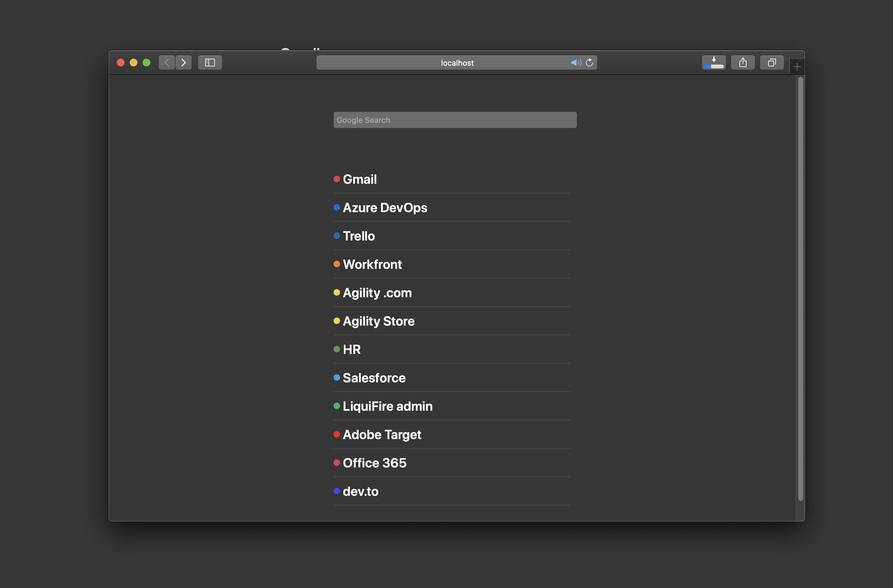
Task: Toggle the Safari sidebar
Action: click(x=209, y=63)
